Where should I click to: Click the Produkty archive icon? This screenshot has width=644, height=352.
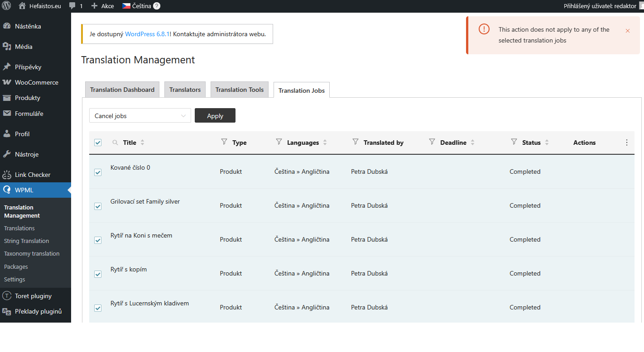point(7,98)
